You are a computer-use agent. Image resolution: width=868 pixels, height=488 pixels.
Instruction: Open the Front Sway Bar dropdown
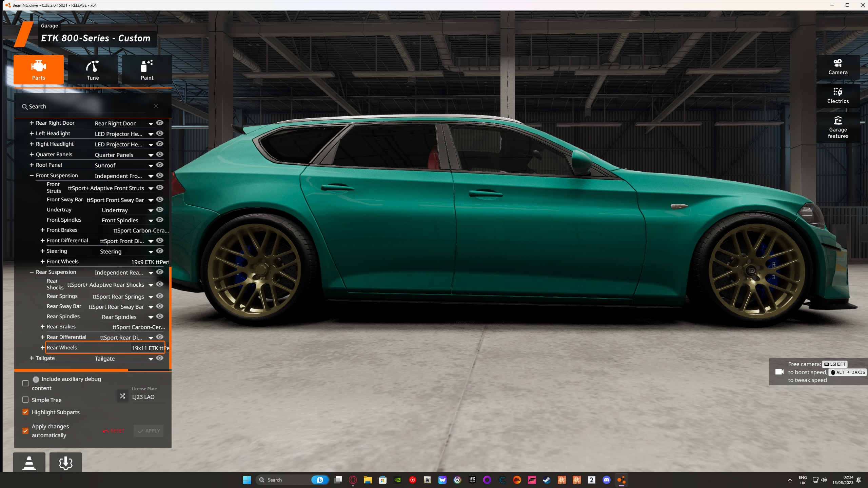coord(151,200)
